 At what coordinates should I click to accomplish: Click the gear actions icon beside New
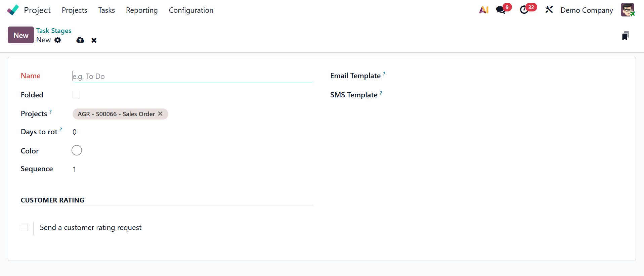click(58, 40)
